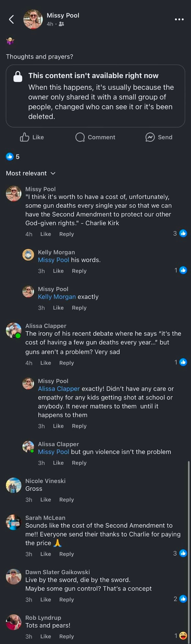The width and height of the screenshot is (191, 644).
Task: Expand the Most relevant sort dropdown
Action: coord(30,173)
